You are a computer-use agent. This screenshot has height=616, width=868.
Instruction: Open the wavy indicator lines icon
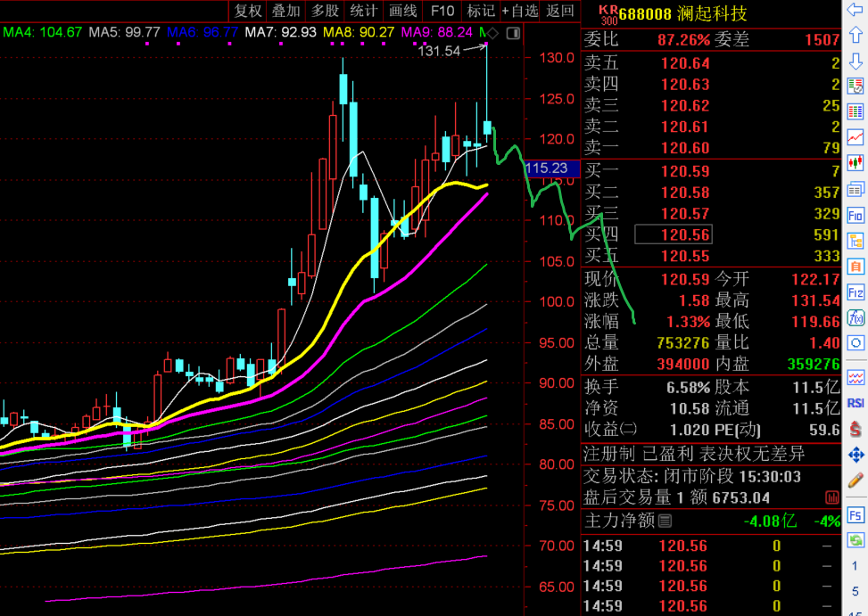(856, 378)
